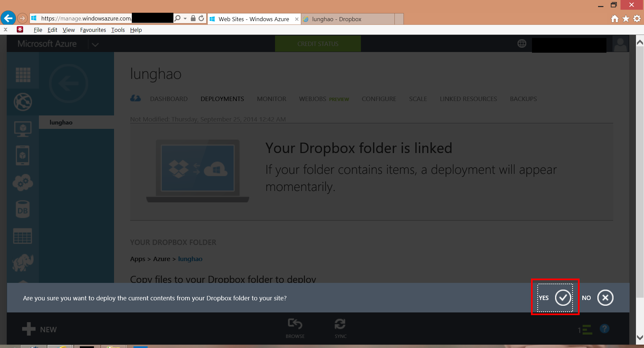
Task: Open the LINKED RESOURCES tab
Action: tap(468, 99)
